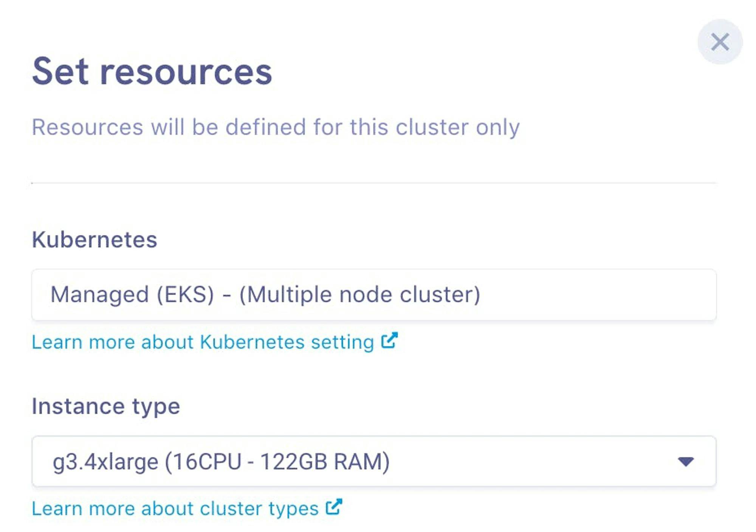
Task: Click the cluster-only resources description text
Action: [276, 128]
